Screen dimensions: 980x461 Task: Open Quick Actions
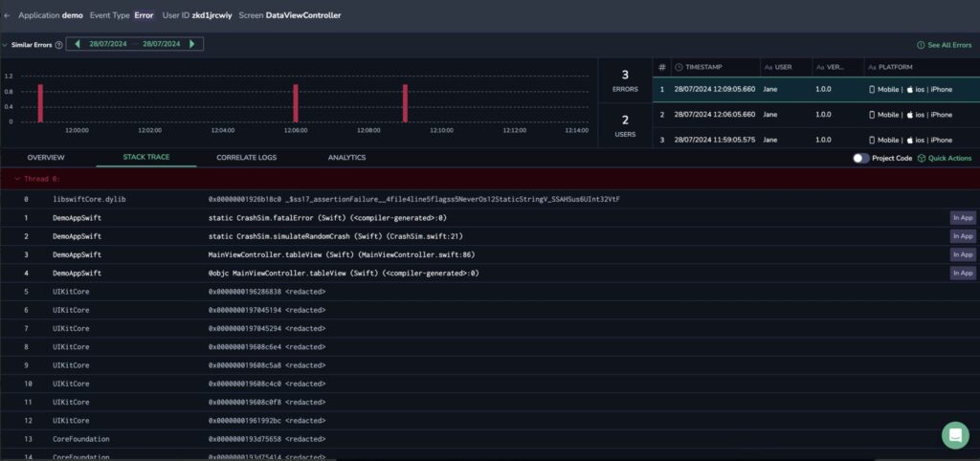point(945,158)
